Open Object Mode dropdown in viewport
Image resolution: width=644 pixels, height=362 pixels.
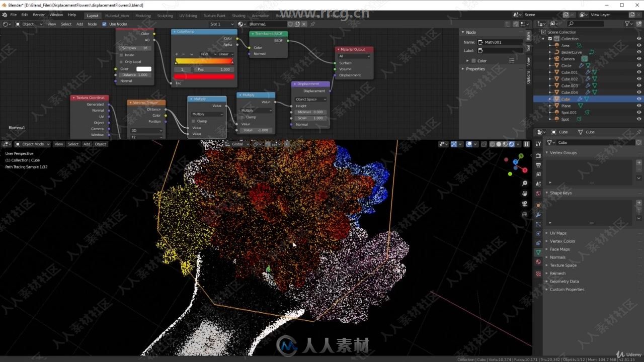coord(32,144)
